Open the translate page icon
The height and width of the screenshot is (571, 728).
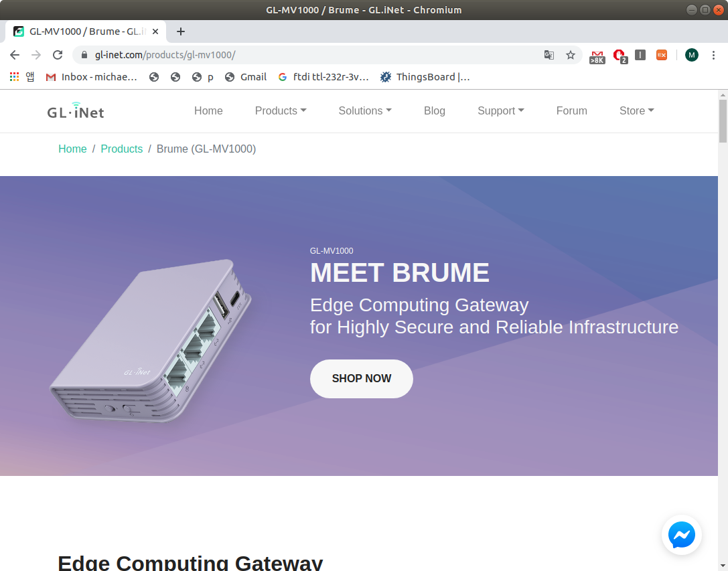coord(549,56)
